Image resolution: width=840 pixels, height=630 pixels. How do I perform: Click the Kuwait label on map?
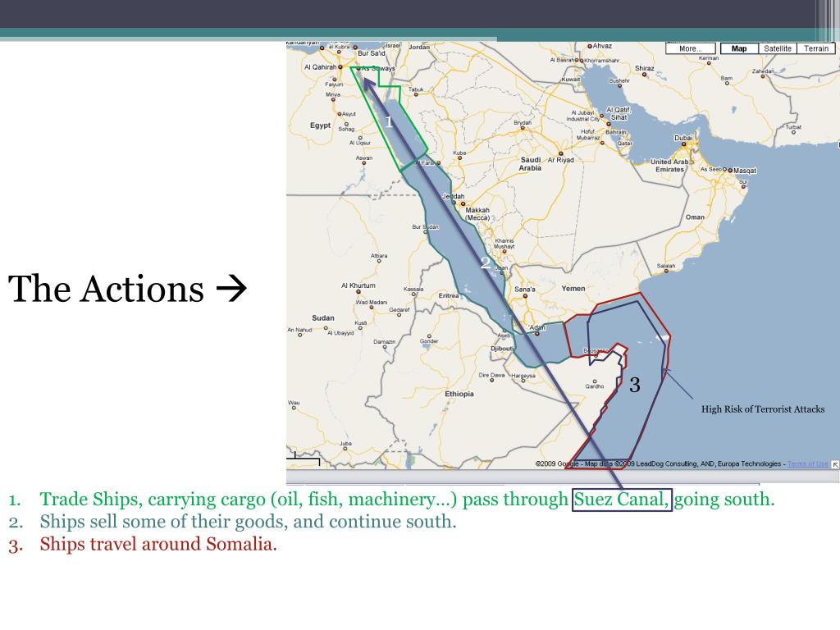click(571, 80)
